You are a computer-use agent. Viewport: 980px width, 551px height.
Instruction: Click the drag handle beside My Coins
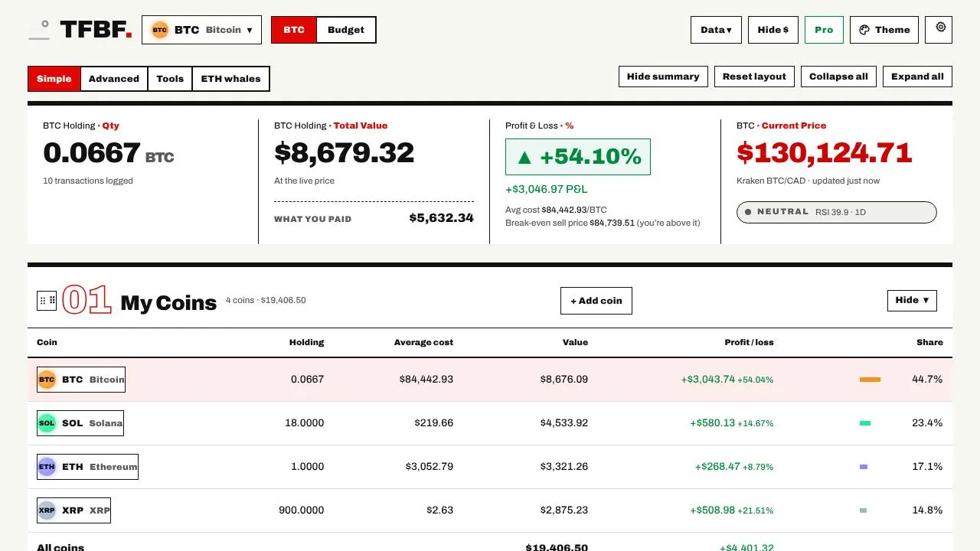[47, 301]
